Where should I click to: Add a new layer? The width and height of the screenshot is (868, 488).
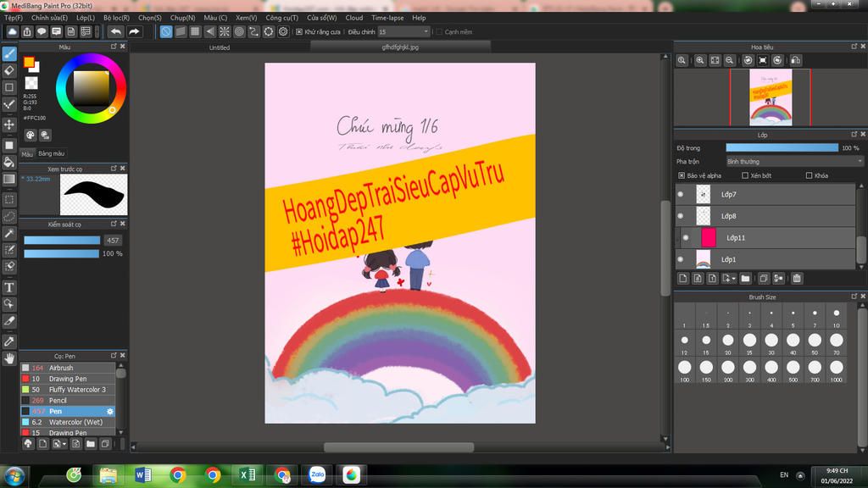[683, 278]
